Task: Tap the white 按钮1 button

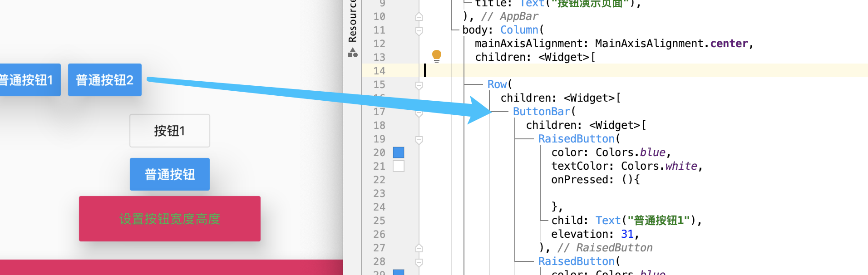Action: [x=170, y=131]
